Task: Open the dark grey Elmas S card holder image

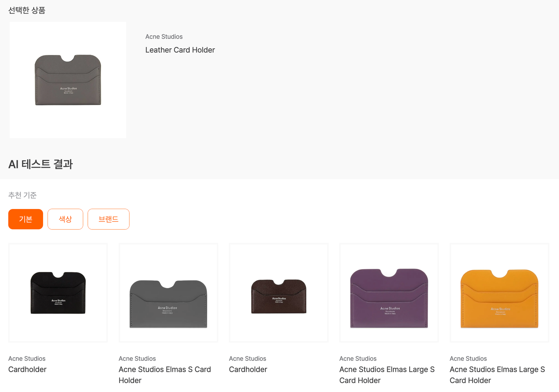Action: [168, 293]
